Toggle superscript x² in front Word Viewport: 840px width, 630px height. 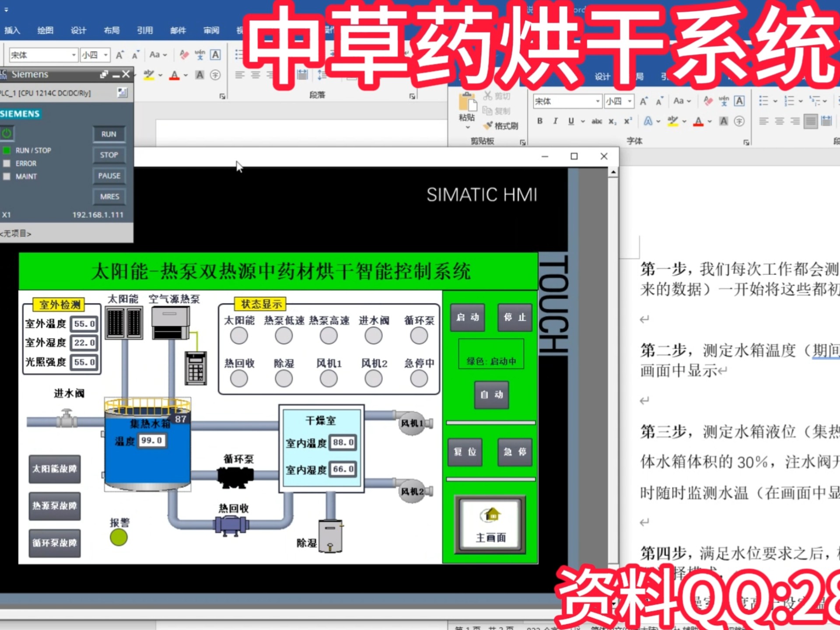pyautogui.click(x=628, y=121)
